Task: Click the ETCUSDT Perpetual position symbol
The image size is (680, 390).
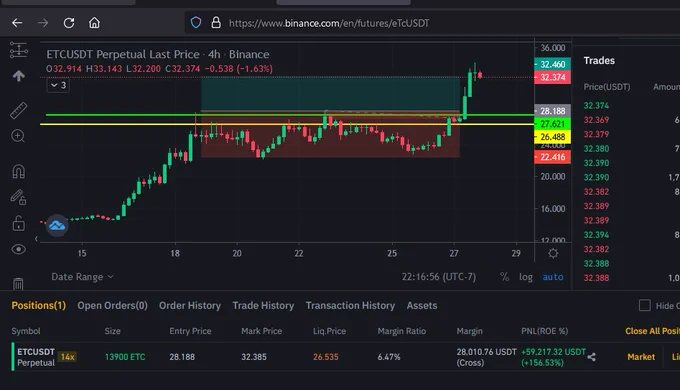Action: (36, 357)
